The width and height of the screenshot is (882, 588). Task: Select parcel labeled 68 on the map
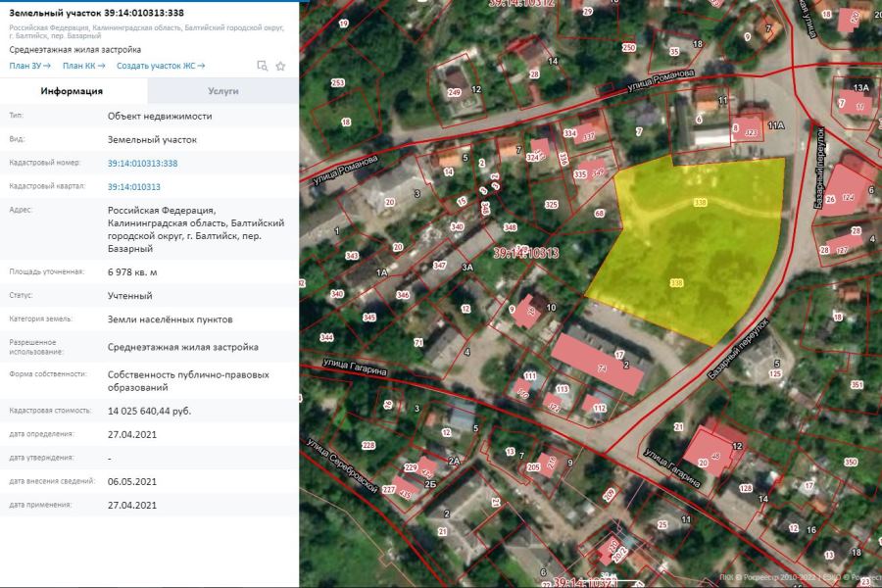[x=600, y=214]
